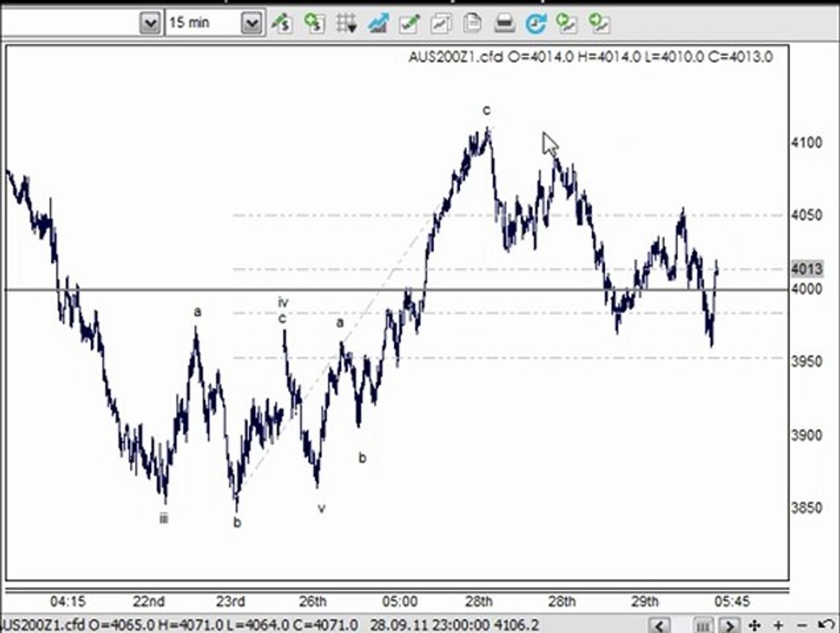Viewport: 840px width, 633px height.
Task: Select the wave label 'iii' at chart bottom
Action: (164, 518)
